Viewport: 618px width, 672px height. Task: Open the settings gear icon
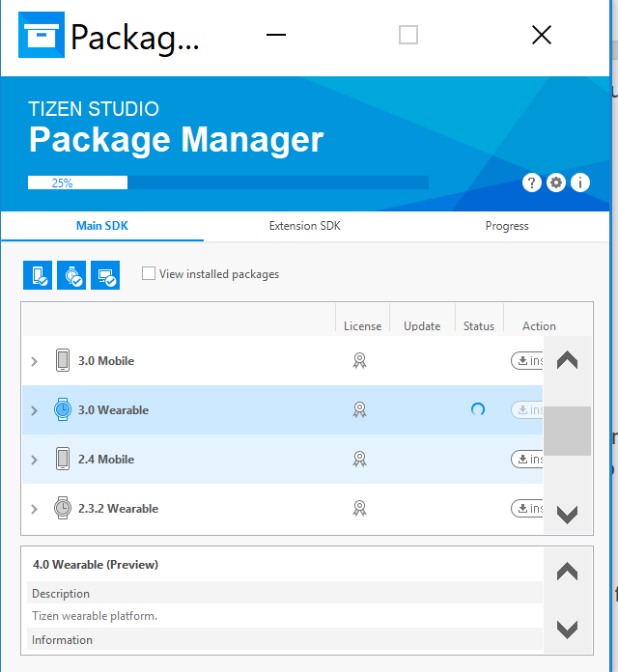(556, 183)
